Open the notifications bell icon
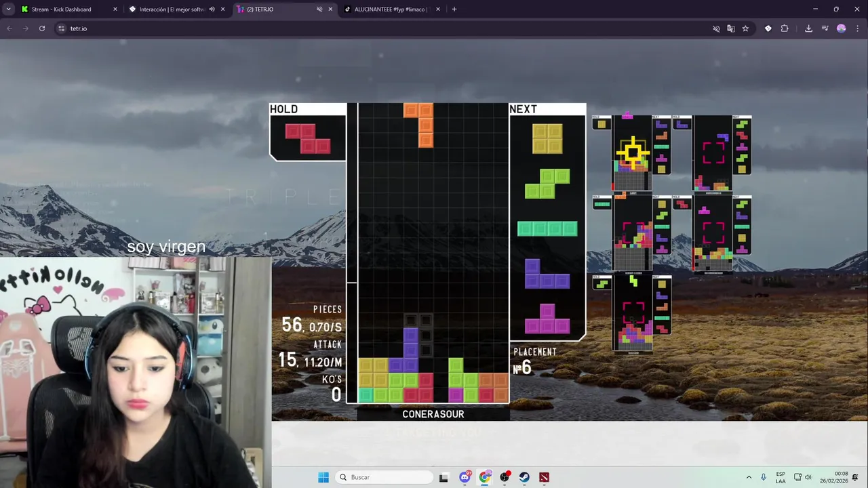 855,477
